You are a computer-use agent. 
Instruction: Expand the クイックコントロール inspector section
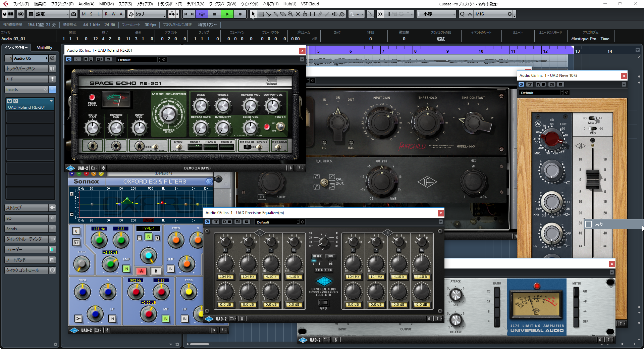click(x=27, y=270)
